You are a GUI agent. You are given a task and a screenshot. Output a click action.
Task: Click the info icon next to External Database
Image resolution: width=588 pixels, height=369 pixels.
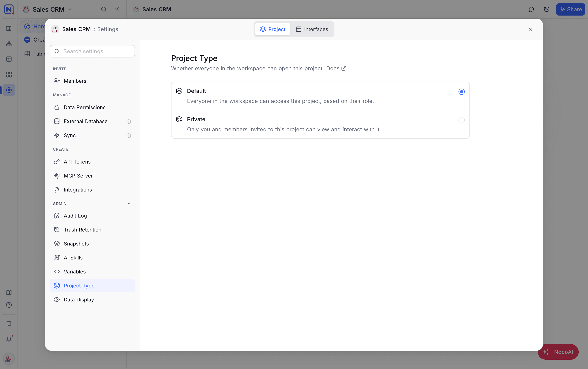pyautogui.click(x=129, y=121)
